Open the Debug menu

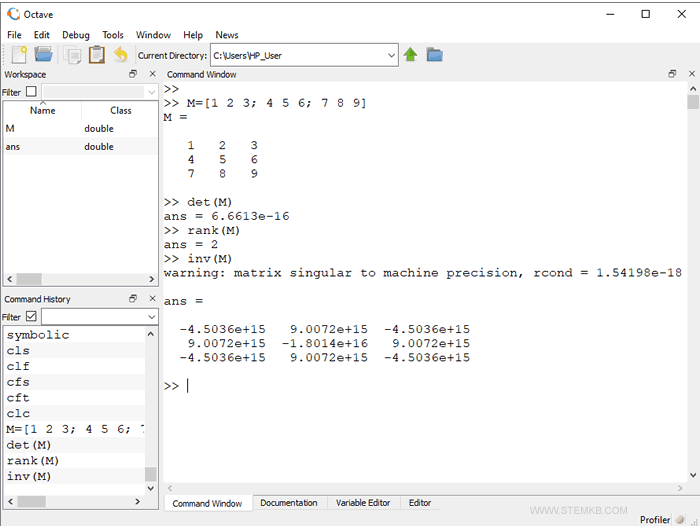coord(75,35)
